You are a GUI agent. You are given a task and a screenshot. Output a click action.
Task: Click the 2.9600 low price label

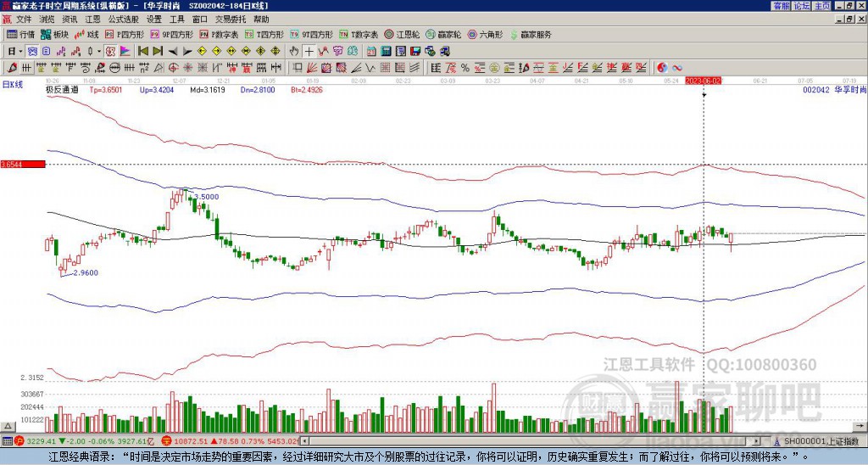tap(86, 272)
